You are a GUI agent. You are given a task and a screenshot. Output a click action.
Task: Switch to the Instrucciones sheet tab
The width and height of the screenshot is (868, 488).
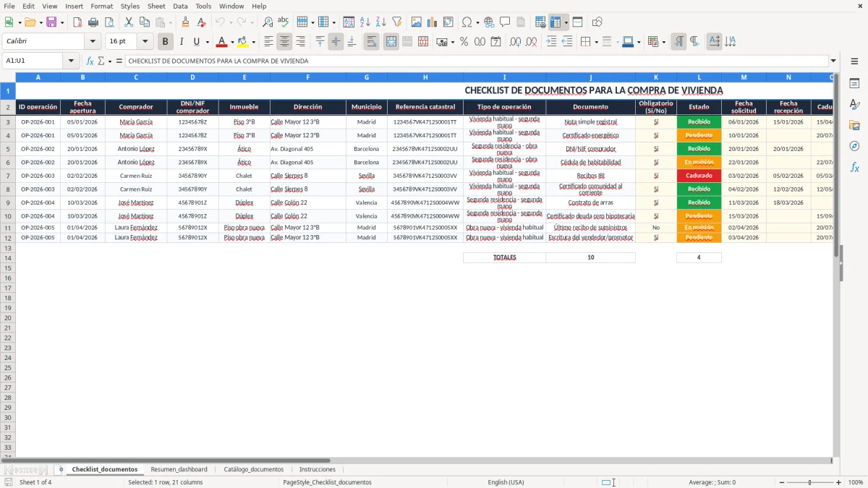[x=318, y=469]
